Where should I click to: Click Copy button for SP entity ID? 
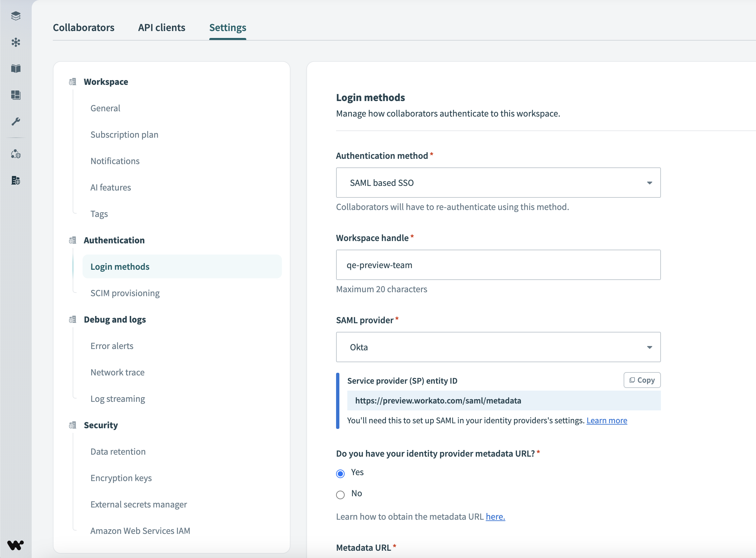(x=641, y=380)
